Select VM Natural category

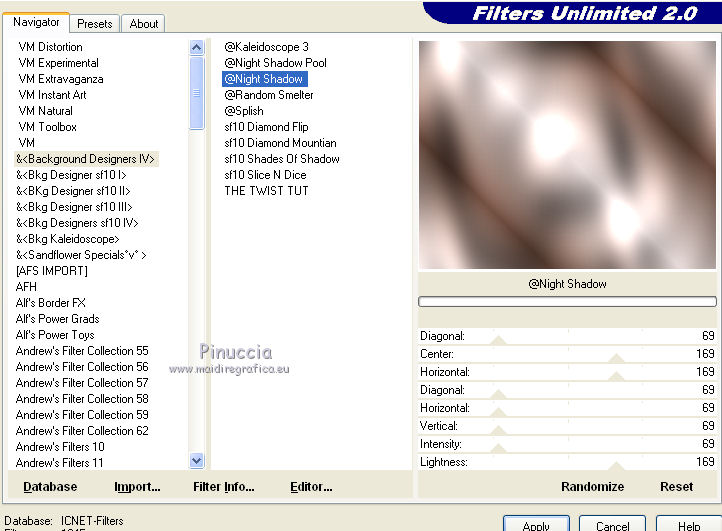click(x=46, y=111)
